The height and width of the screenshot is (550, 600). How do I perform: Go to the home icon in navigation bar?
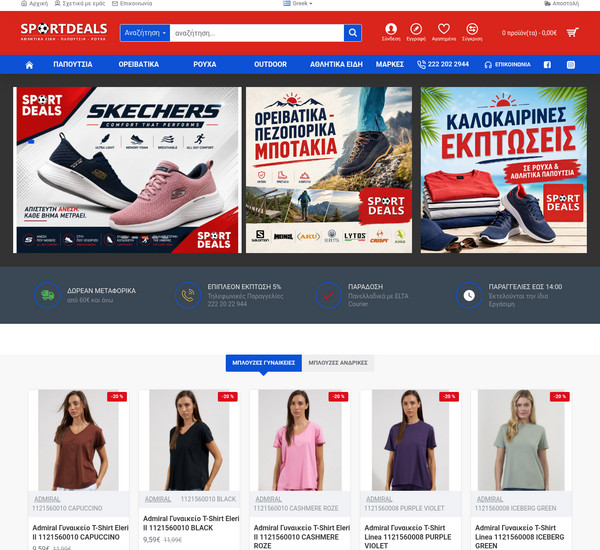click(29, 65)
